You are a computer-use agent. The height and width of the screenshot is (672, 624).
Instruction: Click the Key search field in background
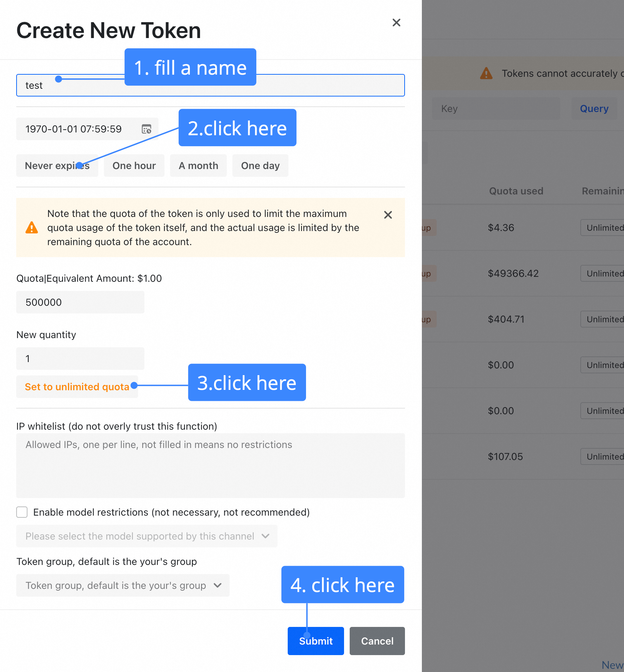coord(496,108)
